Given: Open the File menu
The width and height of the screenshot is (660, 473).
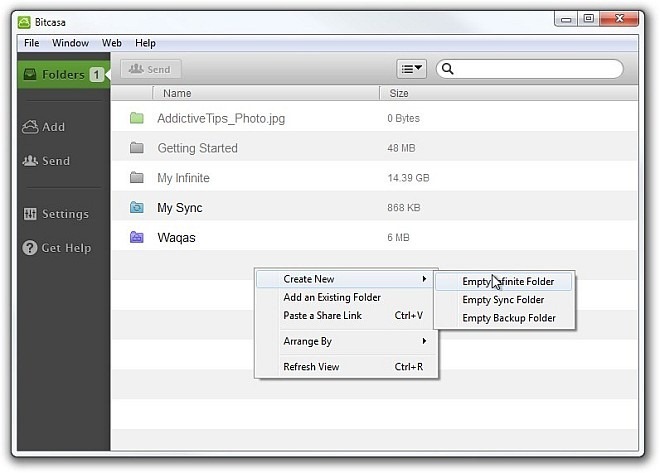Looking at the screenshot, I should [32, 43].
